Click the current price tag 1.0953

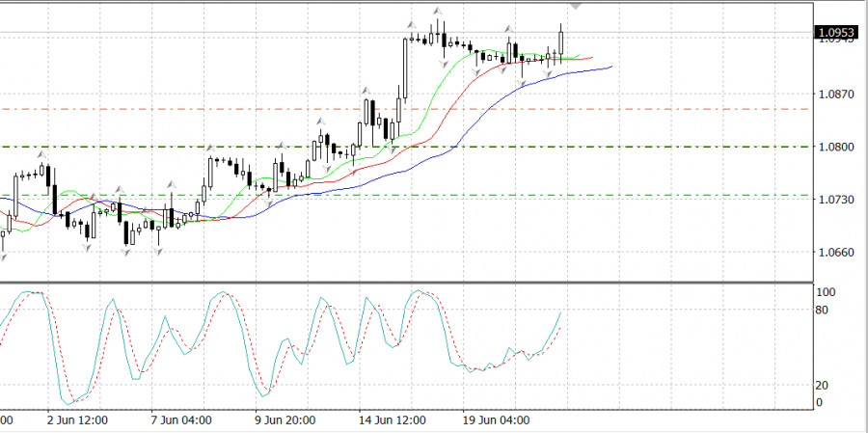837,32
